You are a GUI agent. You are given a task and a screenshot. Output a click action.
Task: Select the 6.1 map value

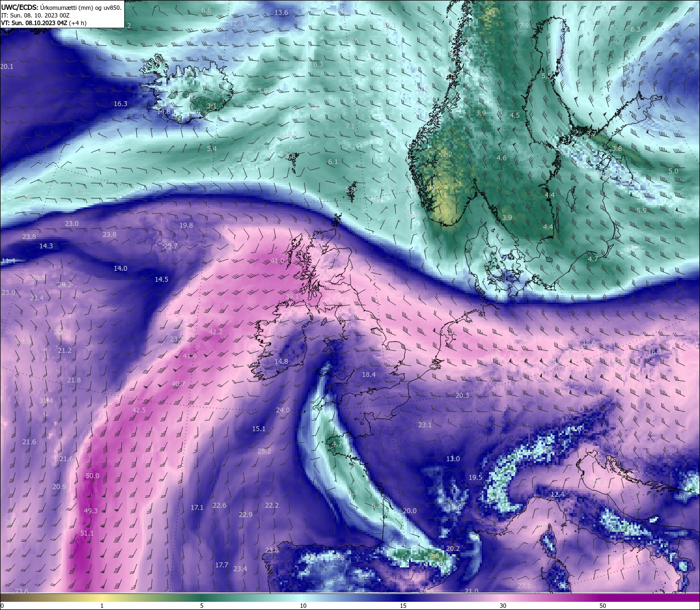pyautogui.click(x=333, y=162)
